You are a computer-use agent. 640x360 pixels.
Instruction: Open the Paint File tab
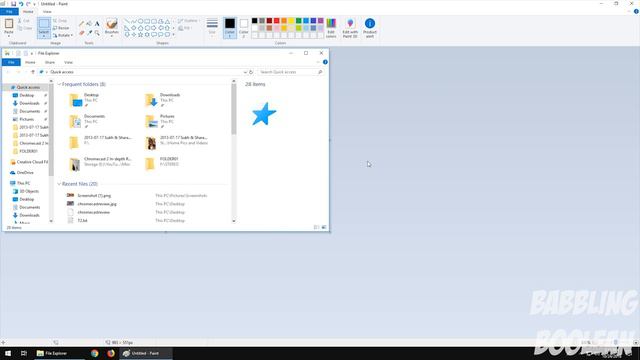[x=9, y=12]
